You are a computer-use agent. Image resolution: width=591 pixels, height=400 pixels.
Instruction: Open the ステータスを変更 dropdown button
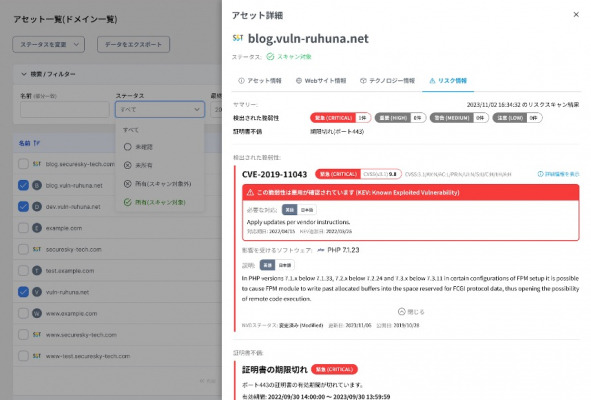tap(49, 44)
